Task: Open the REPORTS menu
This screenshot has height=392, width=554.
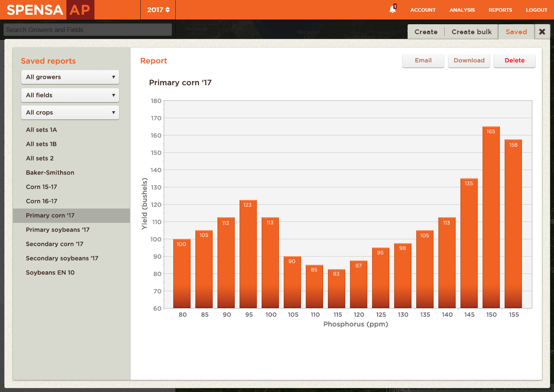Action: pyautogui.click(x=500, y=10)
